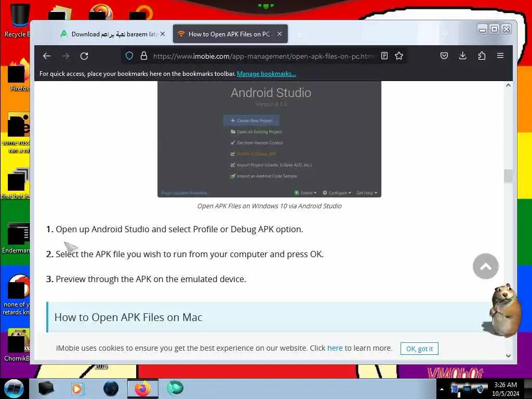Open the clock showing 3:26 AM

(506, 389)
